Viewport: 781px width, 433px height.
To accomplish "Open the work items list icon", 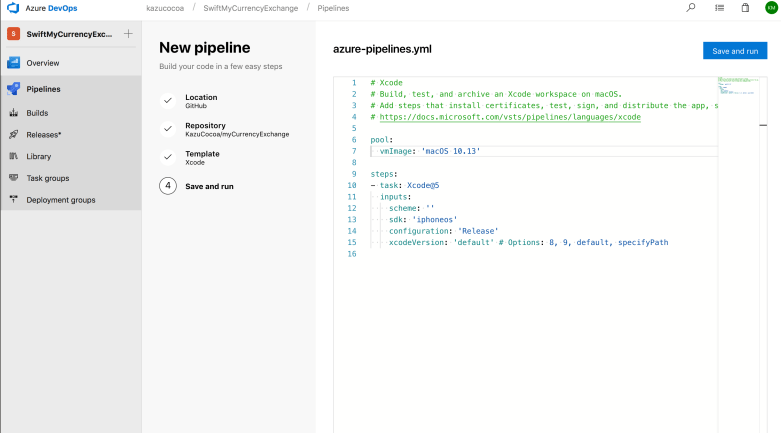I will coord(719,7).
